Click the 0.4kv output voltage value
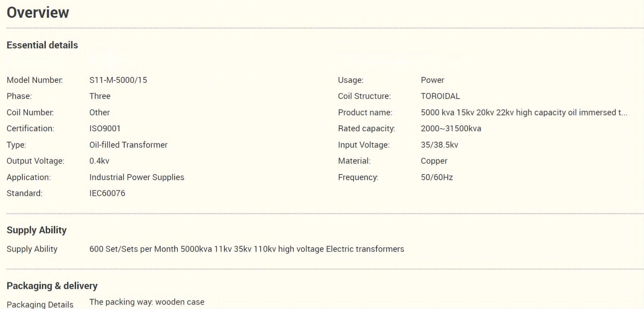644x309 pixels. [99, 161]
